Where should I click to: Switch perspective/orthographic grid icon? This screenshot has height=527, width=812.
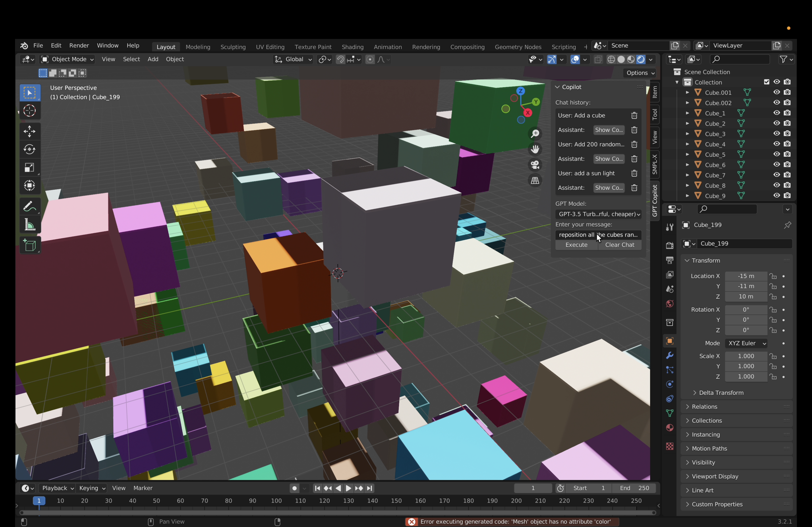pyautogui.click(x=535, y=181)
